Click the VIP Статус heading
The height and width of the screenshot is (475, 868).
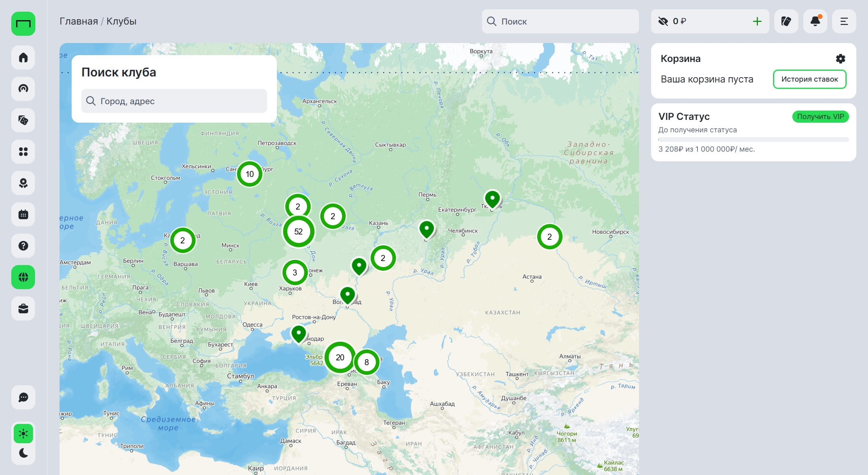coord(684,117)
